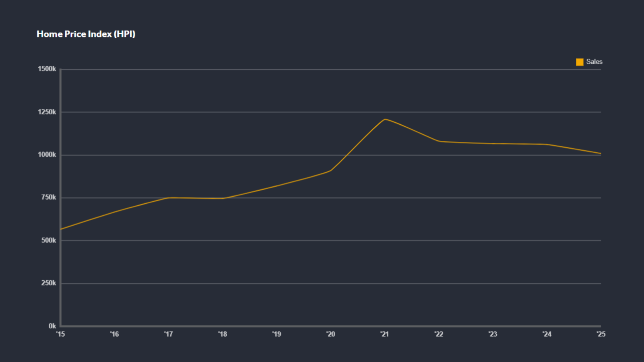Image resolution: width=644 pixels, height=362 pixels.
Task: Click the '22 x-axis tick label
Action: click(439, 334)
